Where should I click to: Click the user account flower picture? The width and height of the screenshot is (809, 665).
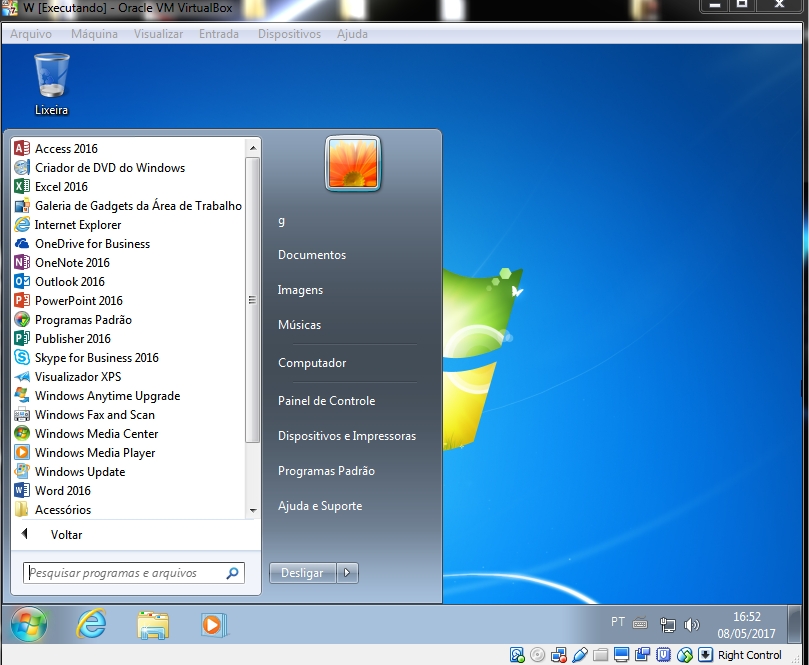coord(353,163)
